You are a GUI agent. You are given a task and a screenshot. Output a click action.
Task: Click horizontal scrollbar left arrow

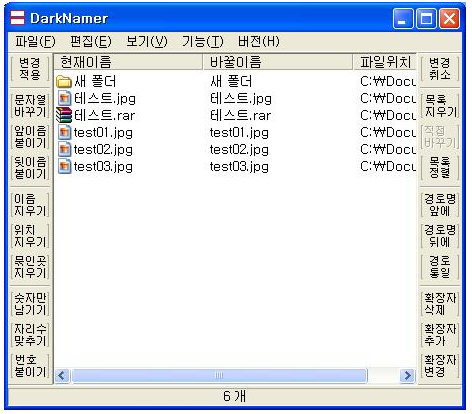coord(62,376)
